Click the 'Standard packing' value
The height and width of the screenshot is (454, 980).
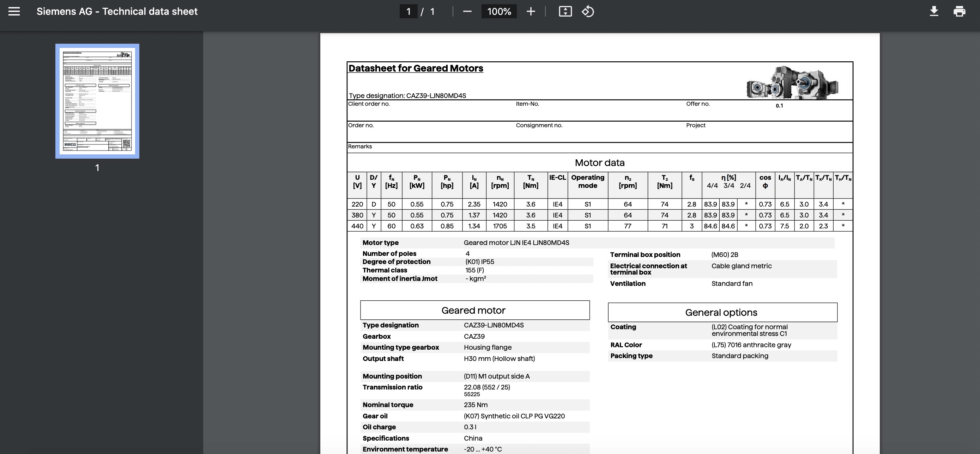point(739,356)
